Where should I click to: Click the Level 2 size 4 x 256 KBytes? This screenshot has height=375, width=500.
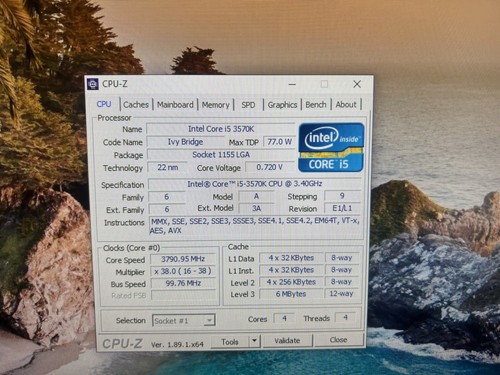coord(291,282)
